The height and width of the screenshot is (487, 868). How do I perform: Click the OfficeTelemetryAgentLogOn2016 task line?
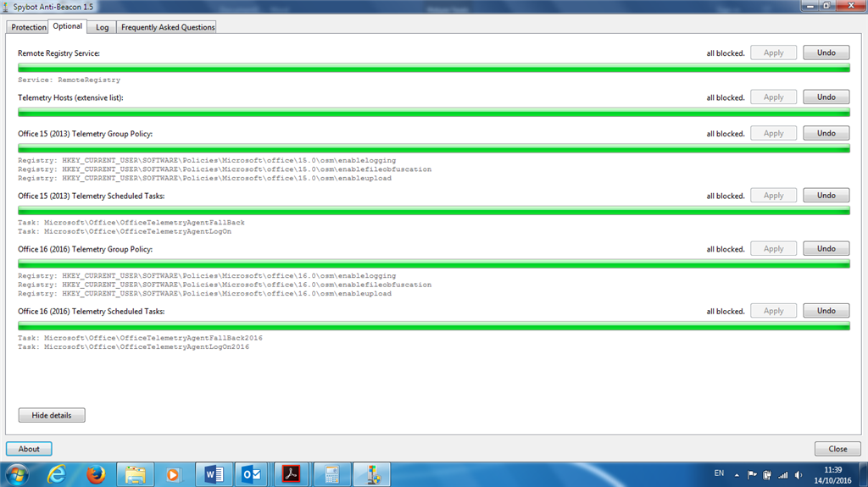tap(133, 346)
